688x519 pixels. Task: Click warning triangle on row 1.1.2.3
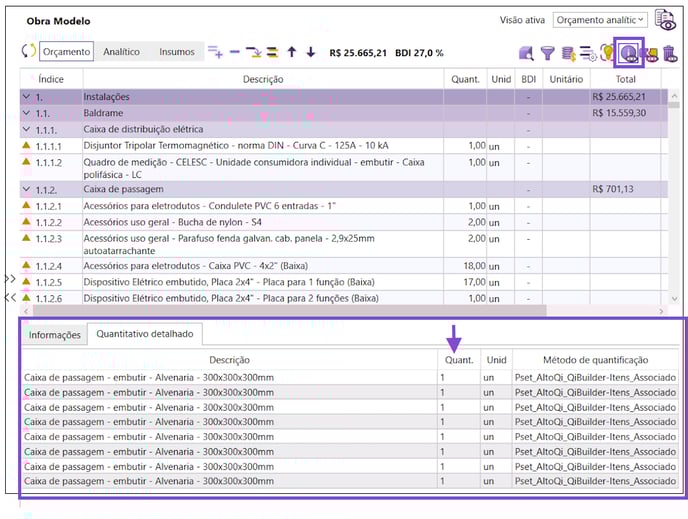[x=26, y=238]
